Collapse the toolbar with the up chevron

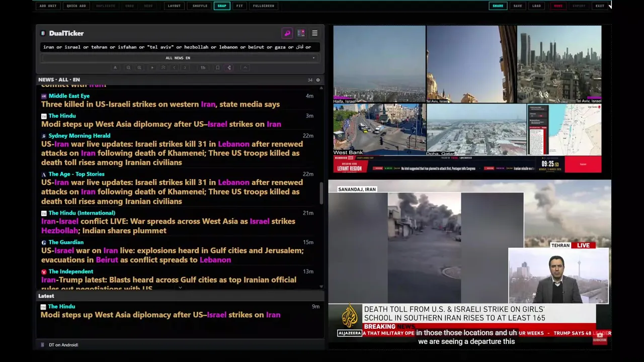[x=245, y=67]
